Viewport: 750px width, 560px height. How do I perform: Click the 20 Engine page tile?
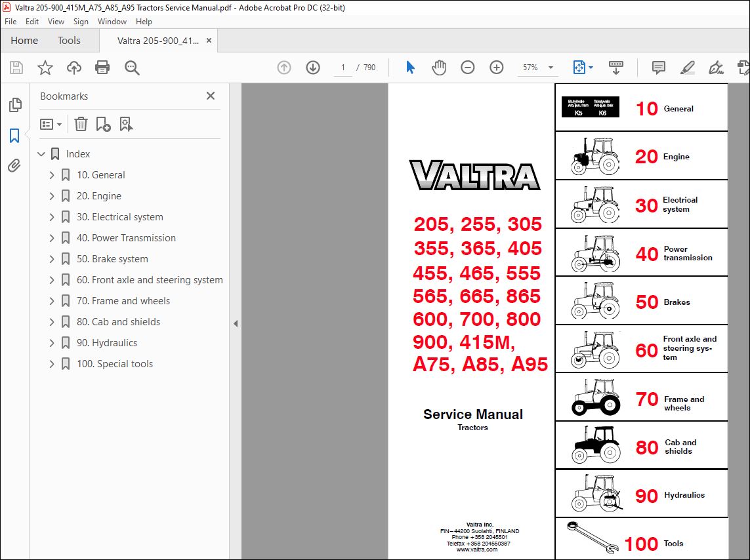(x=642, y=156)
